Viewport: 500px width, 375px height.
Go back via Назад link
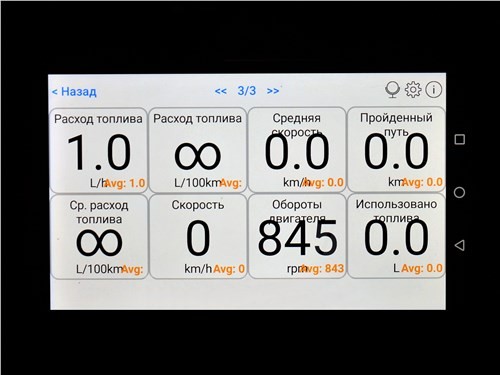click(x=74, y=91)
